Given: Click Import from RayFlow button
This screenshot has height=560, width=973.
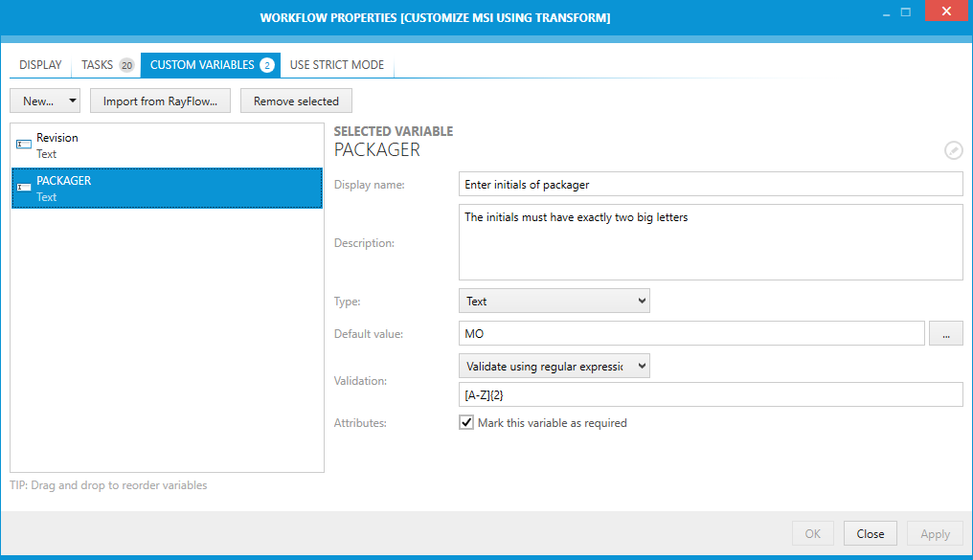Looking at the screenshot, I should coord(161,101).
